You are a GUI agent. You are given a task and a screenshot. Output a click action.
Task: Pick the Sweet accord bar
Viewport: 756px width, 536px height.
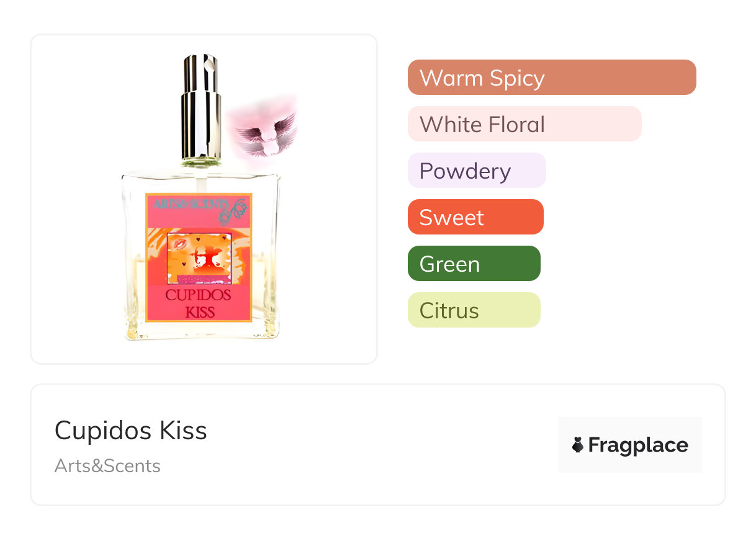click(475, 217)
